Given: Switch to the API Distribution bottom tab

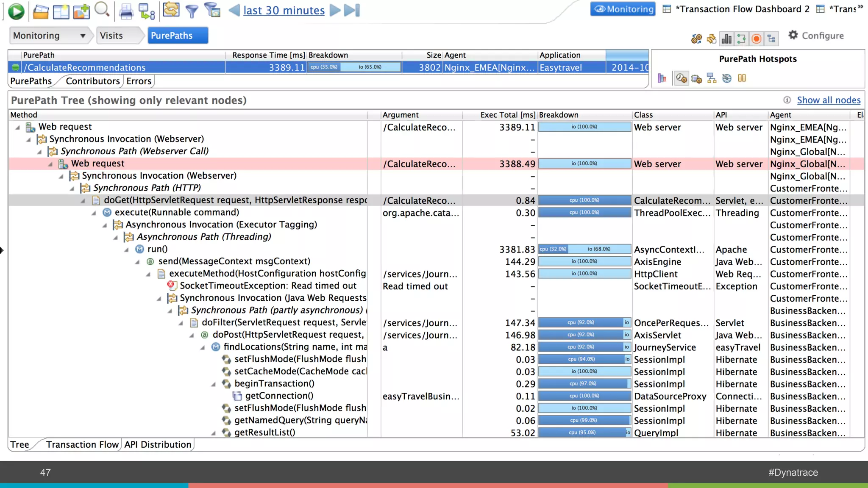Looking at the screenshot, I should 158,444.
